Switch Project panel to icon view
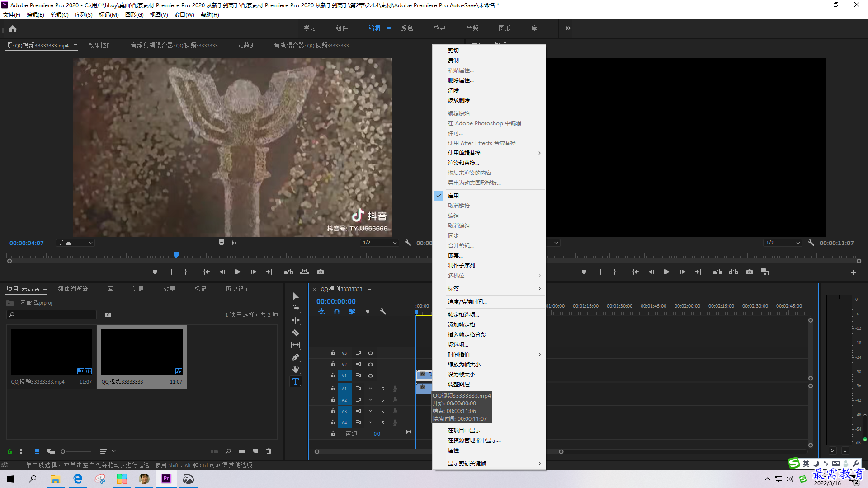Viewport: 868px width, 488px height. [x=37, y=451]
